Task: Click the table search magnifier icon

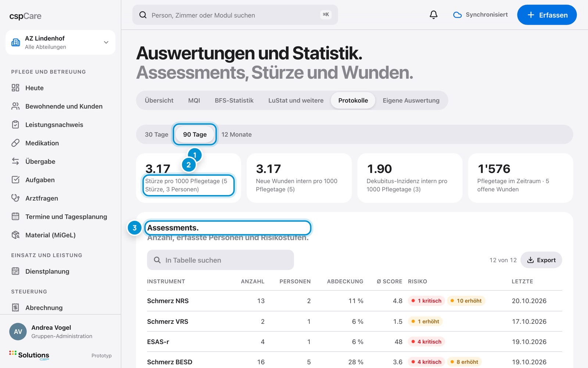Action: pyautogui.click(x=157, y=260)
